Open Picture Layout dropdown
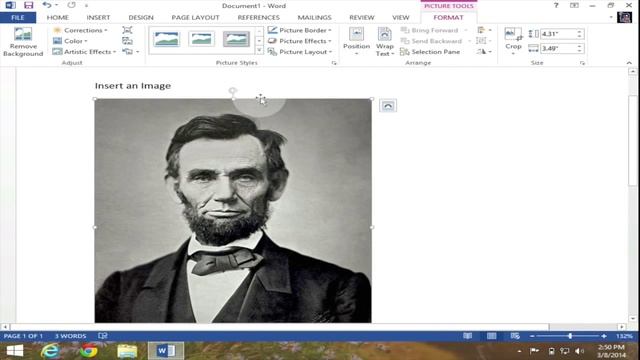 300,52
